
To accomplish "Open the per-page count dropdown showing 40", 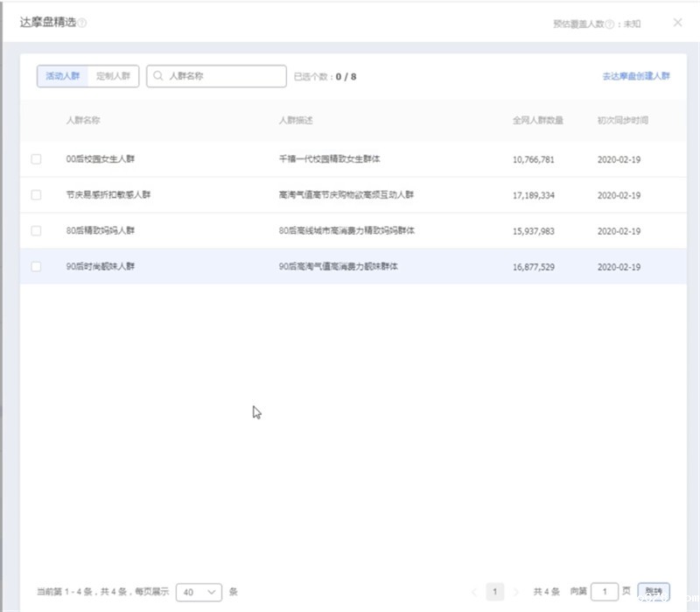I will point(199,592).
